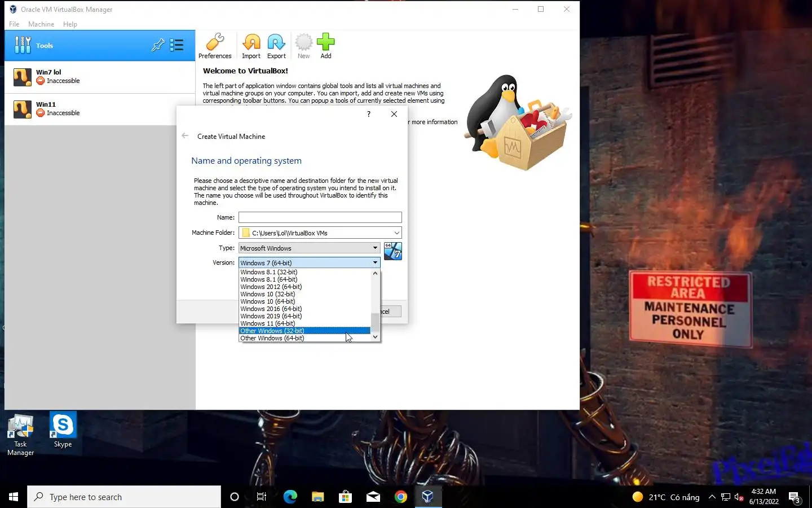Click the VirtualBox taskbar icon

coord(428,497)
